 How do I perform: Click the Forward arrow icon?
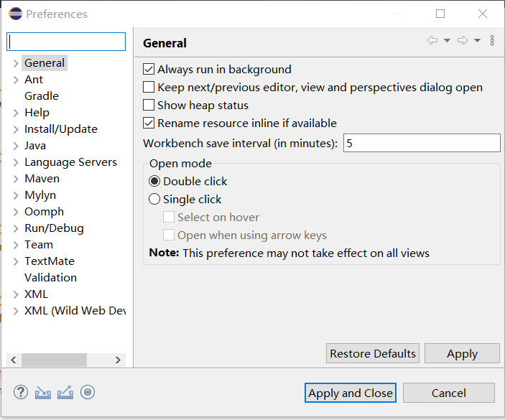point(463,41)
